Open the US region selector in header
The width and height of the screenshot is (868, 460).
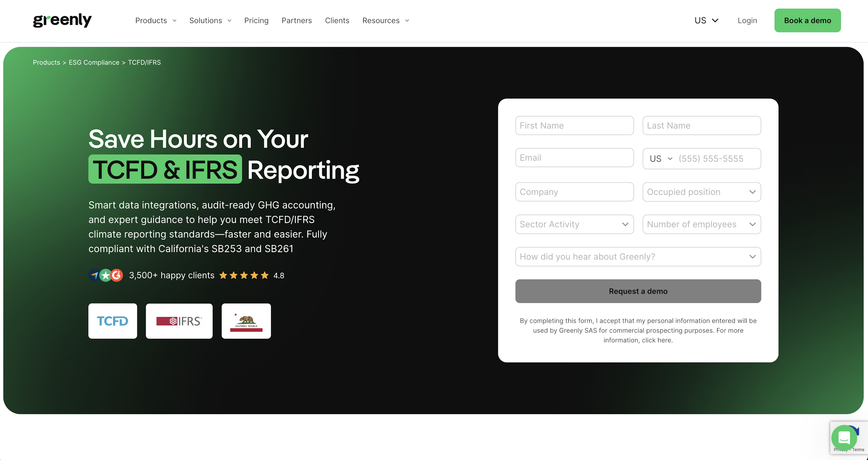coord(707,21)
